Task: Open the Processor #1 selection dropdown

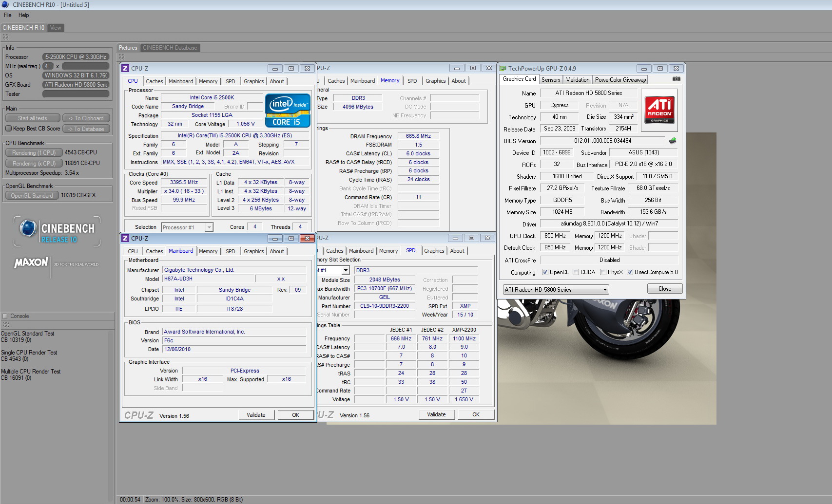Action: (209, 227)
